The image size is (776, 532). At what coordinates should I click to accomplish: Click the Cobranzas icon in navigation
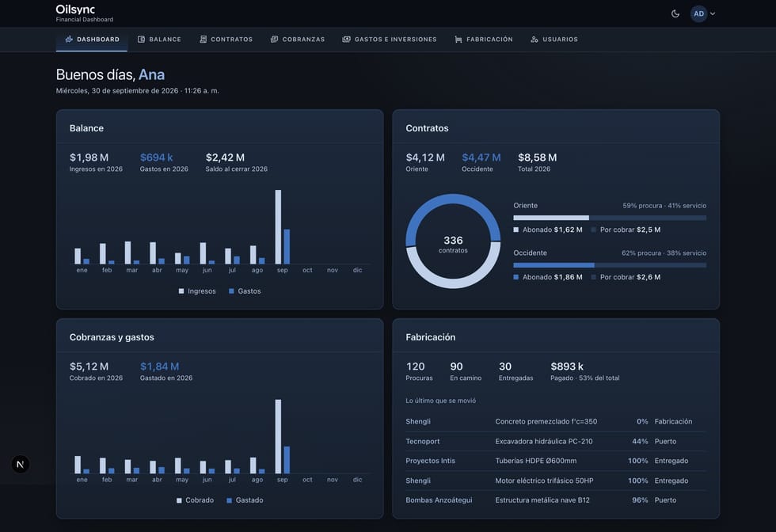point(274,39)
